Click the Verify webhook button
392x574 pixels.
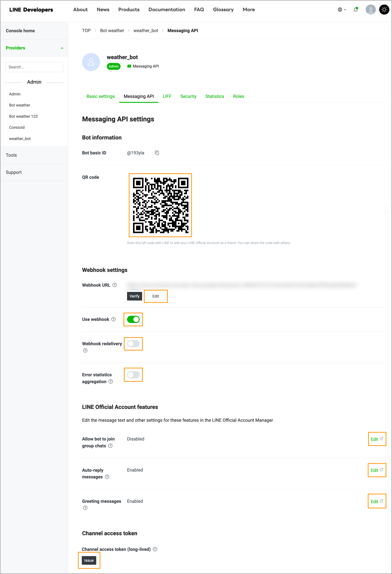pos(134,296)
